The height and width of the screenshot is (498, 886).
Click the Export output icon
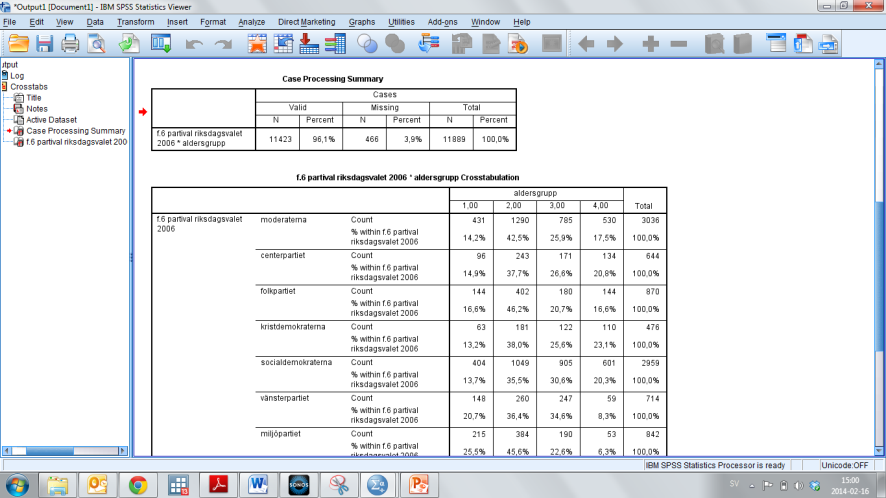129,44
